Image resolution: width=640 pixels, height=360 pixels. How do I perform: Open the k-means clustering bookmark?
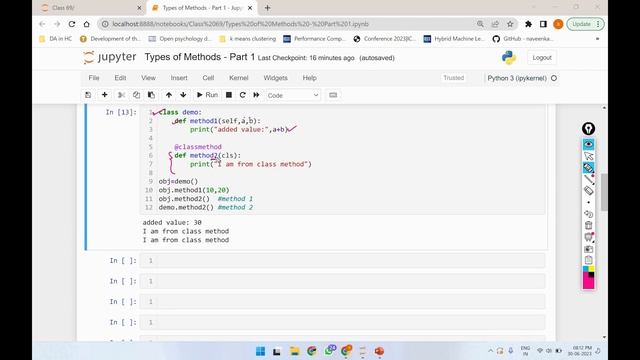pos(248,39)
